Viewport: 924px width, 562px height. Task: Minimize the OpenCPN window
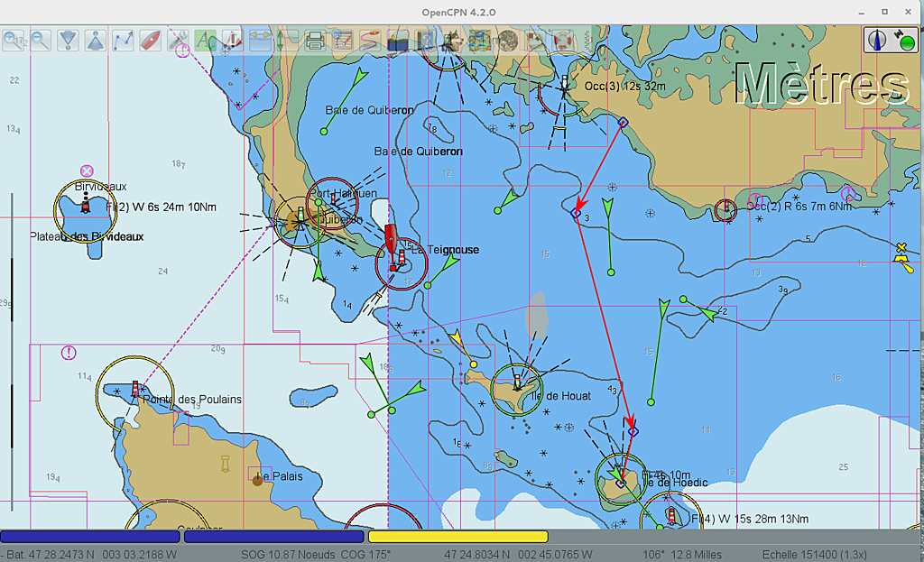coord(862,13)
